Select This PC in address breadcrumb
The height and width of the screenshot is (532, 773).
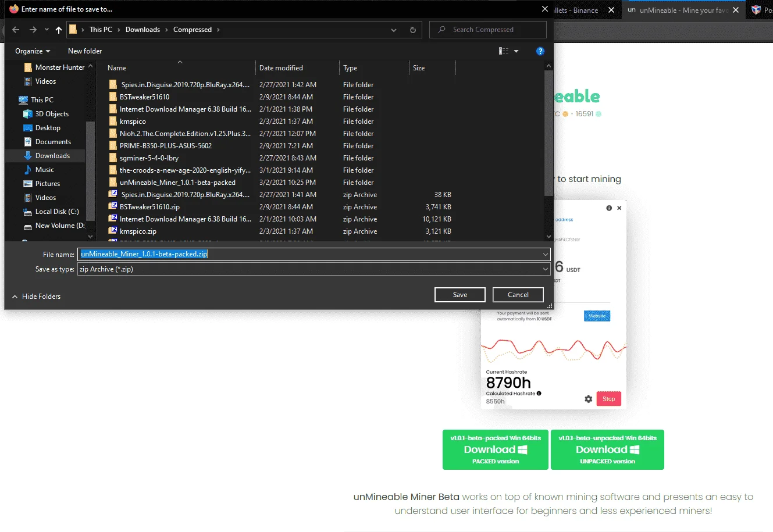click(x=101, y=30)
